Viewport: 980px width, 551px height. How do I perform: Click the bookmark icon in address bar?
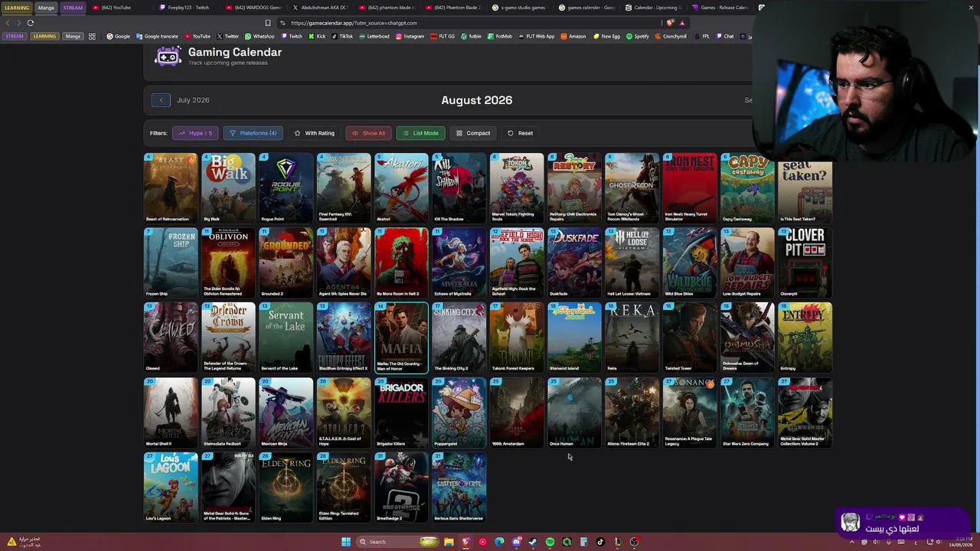tap(267, 23)
